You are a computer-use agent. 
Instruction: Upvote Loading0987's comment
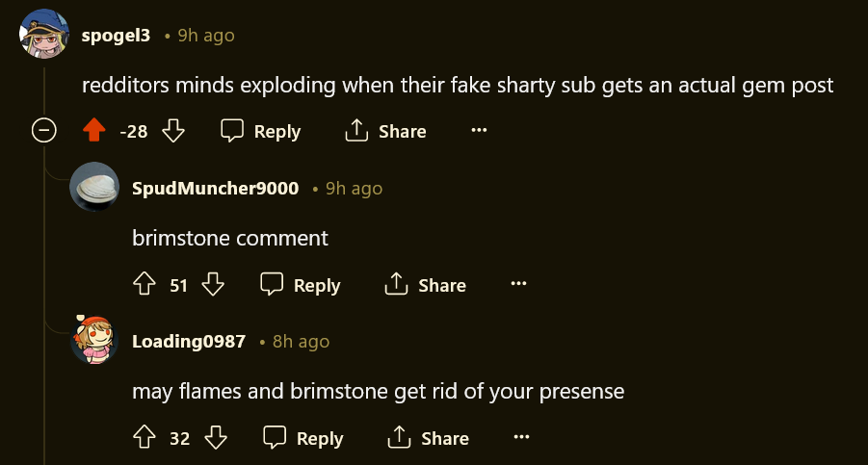click(145, 438)
